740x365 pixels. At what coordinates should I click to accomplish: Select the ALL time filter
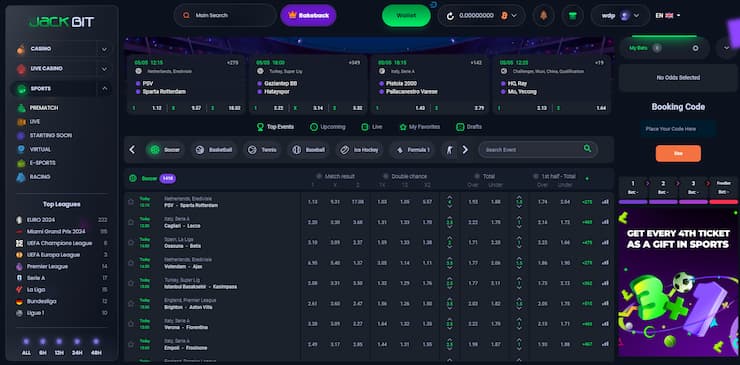click(26, 347)
